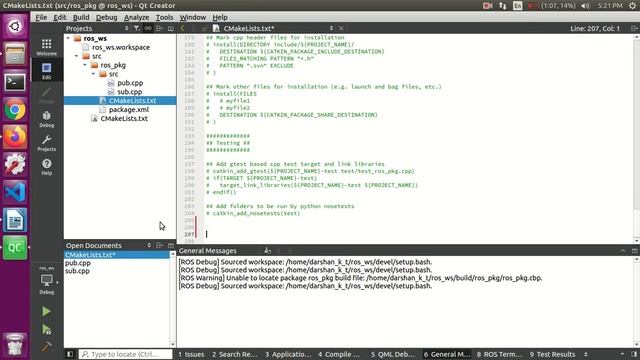Click the Type to locate field
The width and height of the screenshot is (640, 360).
pos(125,354)
